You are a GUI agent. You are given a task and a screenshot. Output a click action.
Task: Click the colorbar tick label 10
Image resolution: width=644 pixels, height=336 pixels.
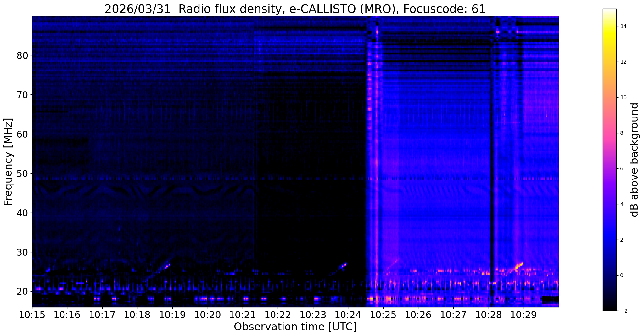(623, 98)
